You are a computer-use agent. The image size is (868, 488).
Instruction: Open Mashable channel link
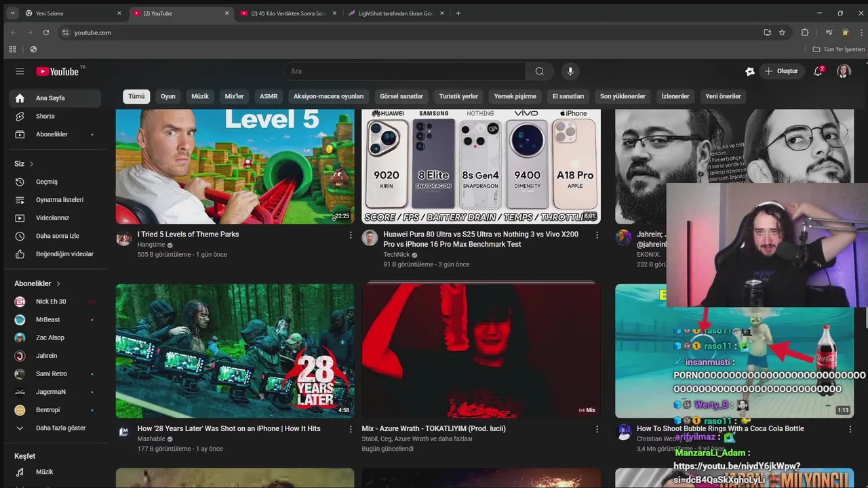pos(151,439)
